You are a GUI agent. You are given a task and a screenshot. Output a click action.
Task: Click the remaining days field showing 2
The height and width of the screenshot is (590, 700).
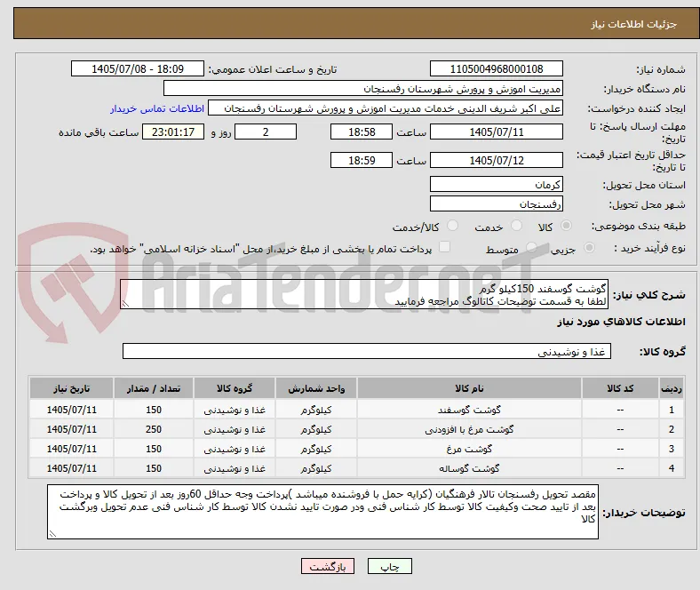(266, 132)
